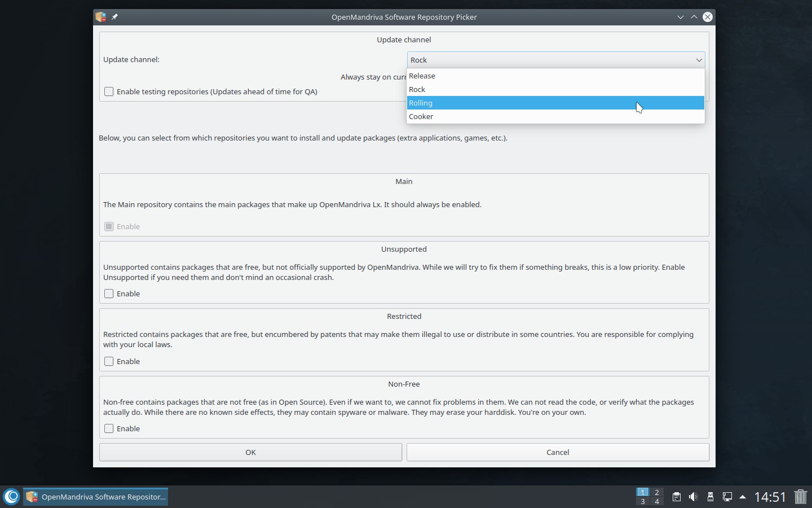Screen dimensions: 812x508
Task: Choose Release from update channel list
Action: 556,76
